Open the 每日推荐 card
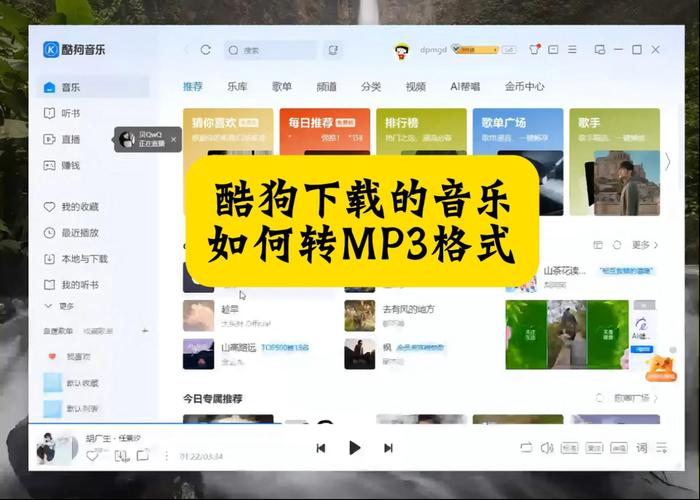This screenshot has height=500, width=700. click(x=325, y=131)
